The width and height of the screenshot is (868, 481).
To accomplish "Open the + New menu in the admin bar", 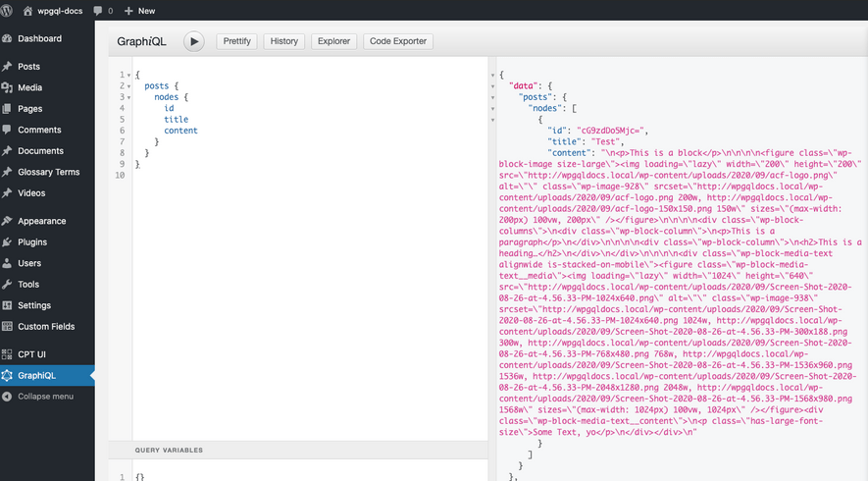I will pos(139,10).
